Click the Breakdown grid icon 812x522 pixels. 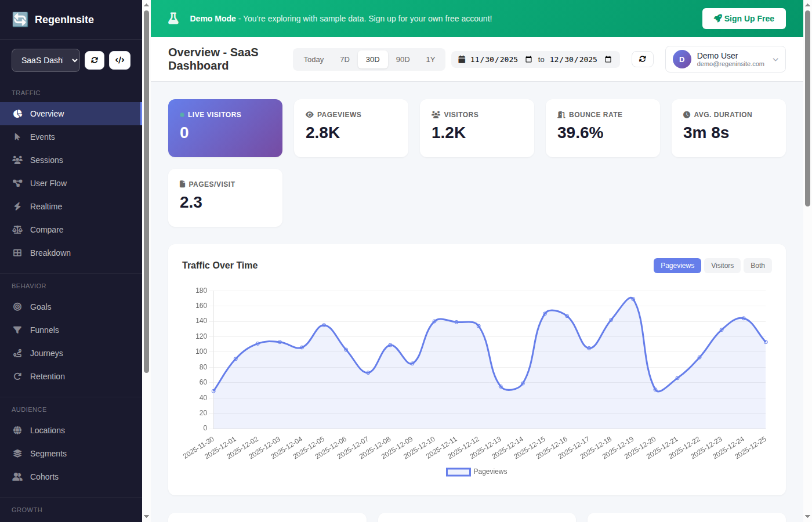[18, 253]
